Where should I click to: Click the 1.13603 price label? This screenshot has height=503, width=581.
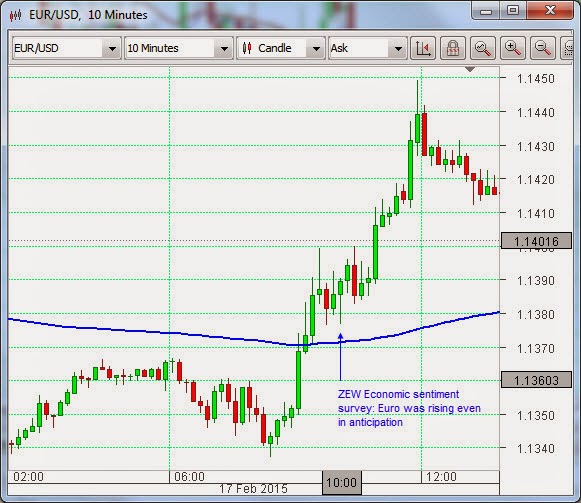[x=536, y=380]
